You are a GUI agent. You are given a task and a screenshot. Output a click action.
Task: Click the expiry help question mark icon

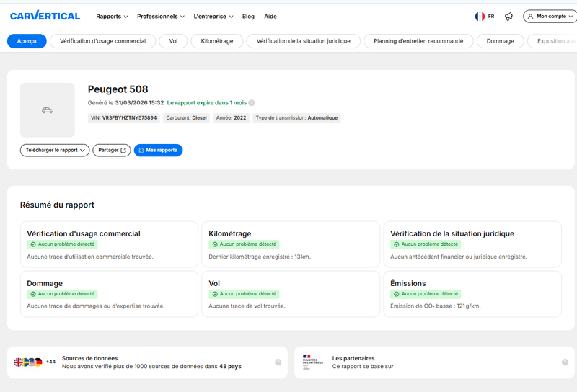[x=251, y=103]
